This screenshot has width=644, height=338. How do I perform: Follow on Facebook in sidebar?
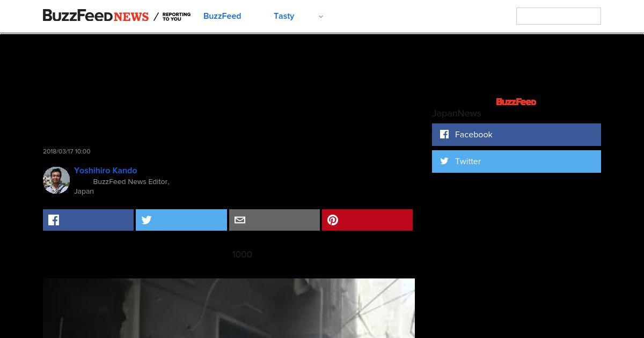click(516, 135)
